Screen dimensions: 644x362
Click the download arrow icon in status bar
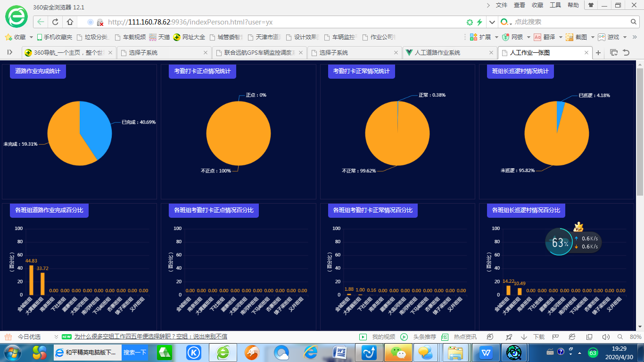[x=524, y=337]
